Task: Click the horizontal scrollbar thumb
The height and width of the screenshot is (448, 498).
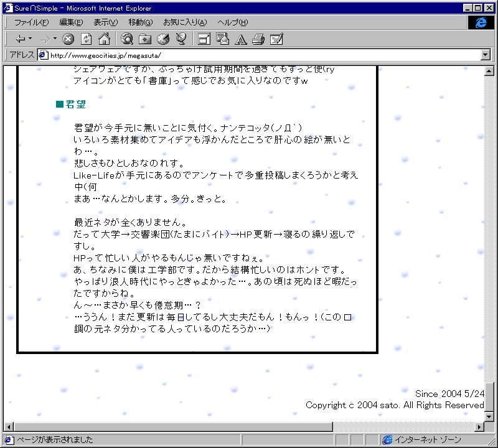Action: (x=173, y=427)
